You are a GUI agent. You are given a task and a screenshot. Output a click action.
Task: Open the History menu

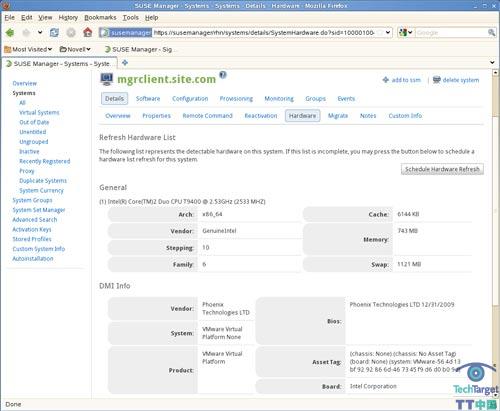(x=68, y=17)
